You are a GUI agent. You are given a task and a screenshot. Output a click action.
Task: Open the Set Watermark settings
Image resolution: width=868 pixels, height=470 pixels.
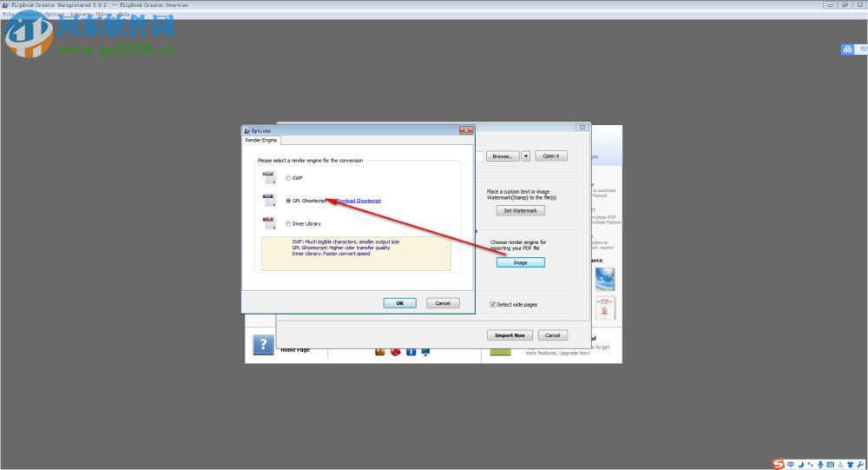[520, 210]
